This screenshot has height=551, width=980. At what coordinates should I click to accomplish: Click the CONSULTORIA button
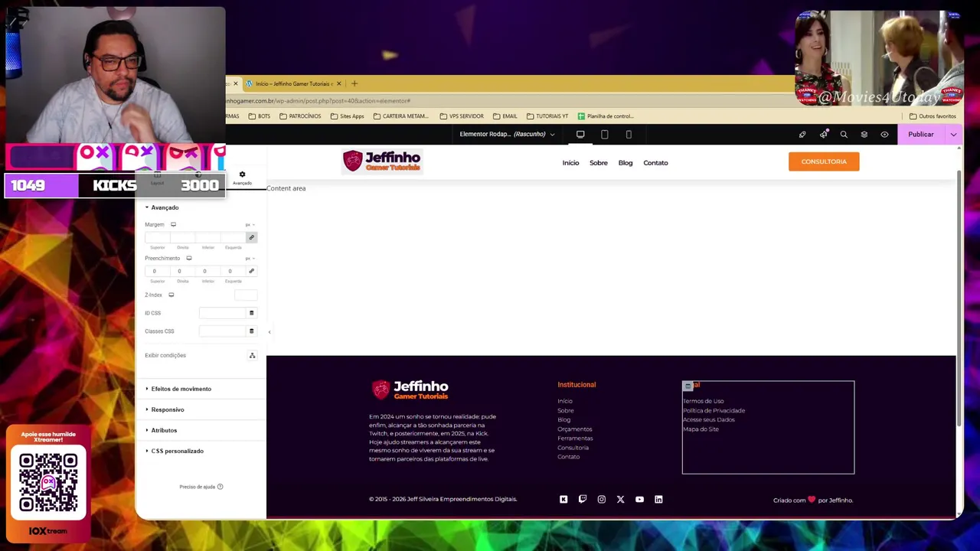point(824,161)
